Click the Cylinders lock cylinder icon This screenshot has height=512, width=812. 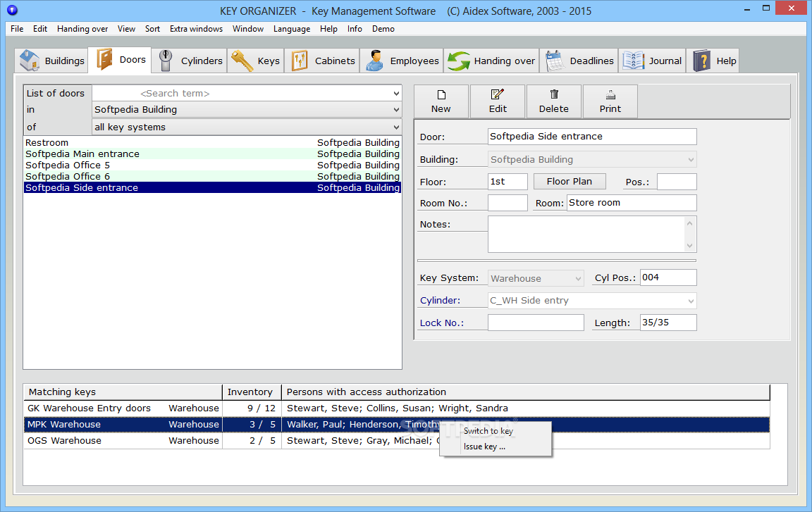tap(166, 61)
